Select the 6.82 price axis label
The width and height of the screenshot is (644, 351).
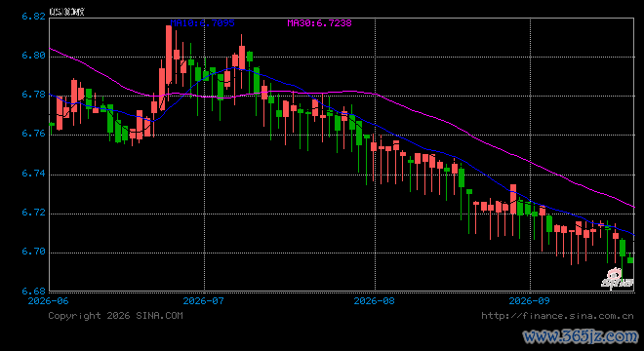coord(34,17)
